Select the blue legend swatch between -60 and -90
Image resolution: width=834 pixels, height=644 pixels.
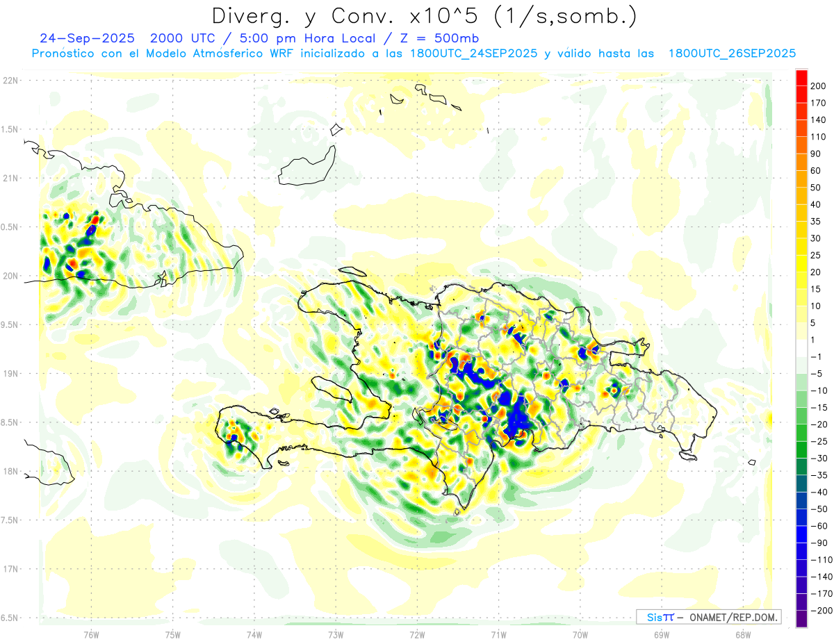tap(801, 534)
